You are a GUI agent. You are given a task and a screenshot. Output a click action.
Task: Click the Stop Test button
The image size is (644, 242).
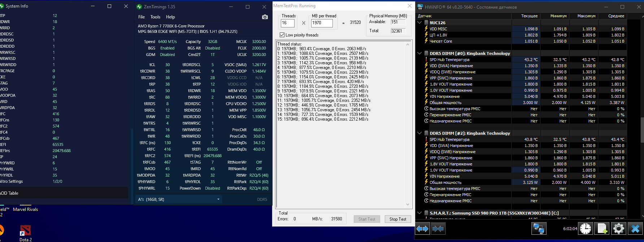click(x=398, y=219)
